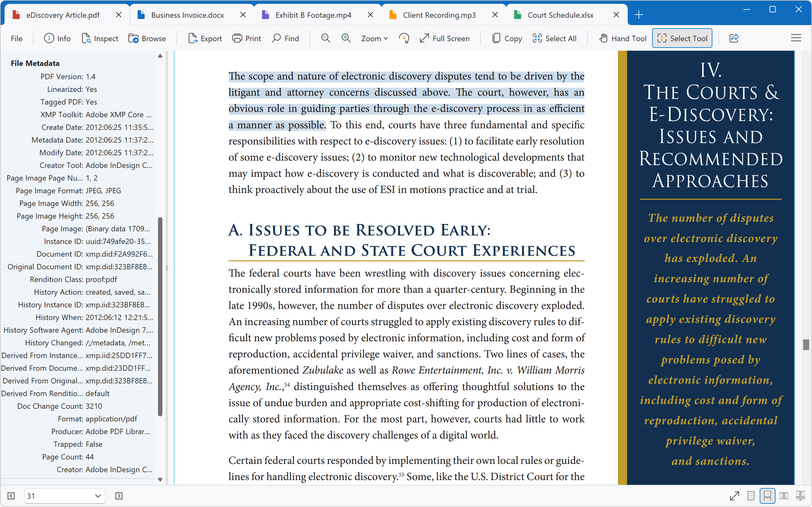This screenshot has height=507, width=812.
Task: Open the File menu
Action: [x=16, y=38]
